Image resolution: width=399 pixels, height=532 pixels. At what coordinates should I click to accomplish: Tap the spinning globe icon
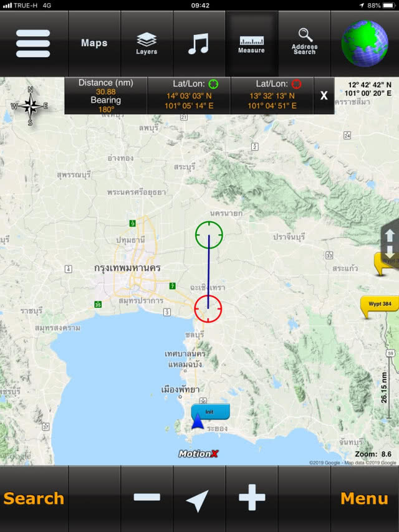click(365, 44)
